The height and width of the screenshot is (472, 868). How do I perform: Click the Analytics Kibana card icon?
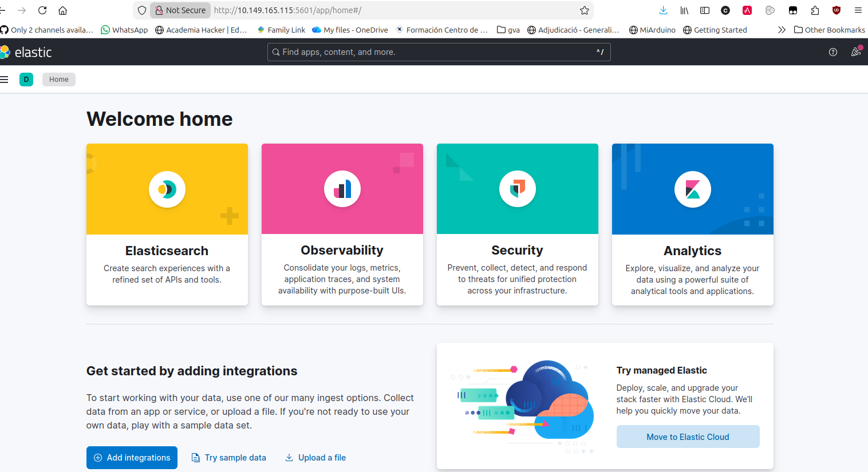[x=693, y=189]
